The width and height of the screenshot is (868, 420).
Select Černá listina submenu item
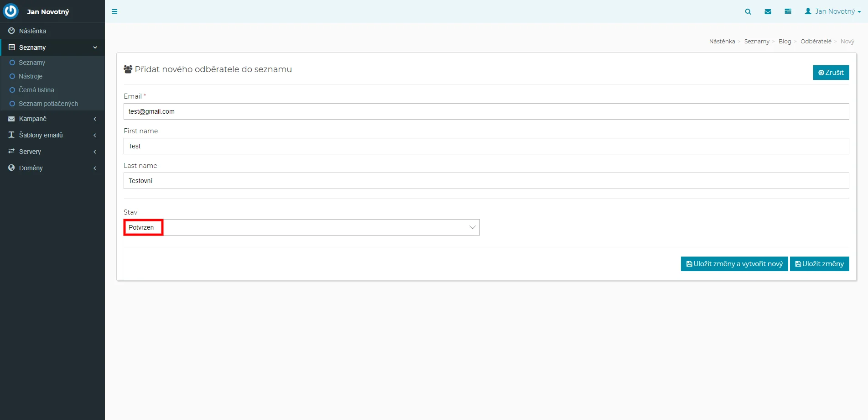pos(36,90)
